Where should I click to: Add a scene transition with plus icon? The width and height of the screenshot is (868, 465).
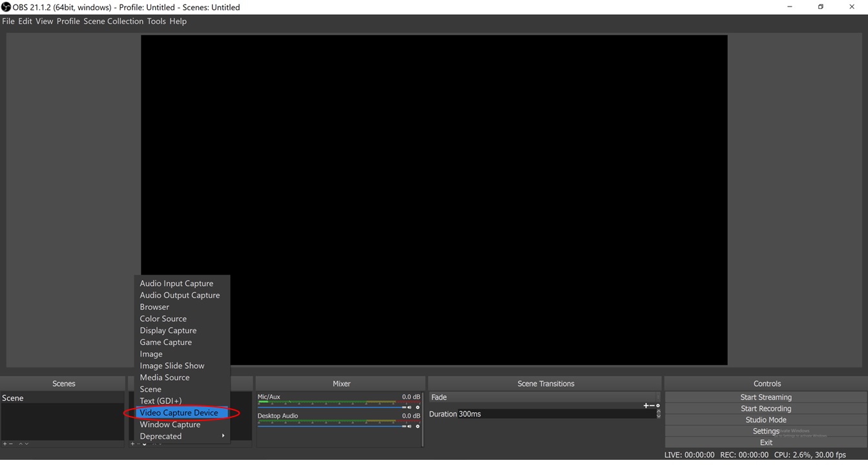point(646,406)
